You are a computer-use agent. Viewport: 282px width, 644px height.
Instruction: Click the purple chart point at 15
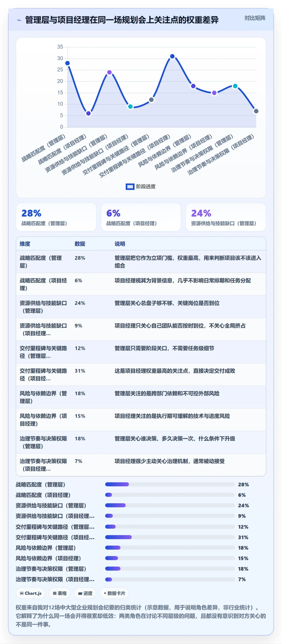(x=214, y=93)
